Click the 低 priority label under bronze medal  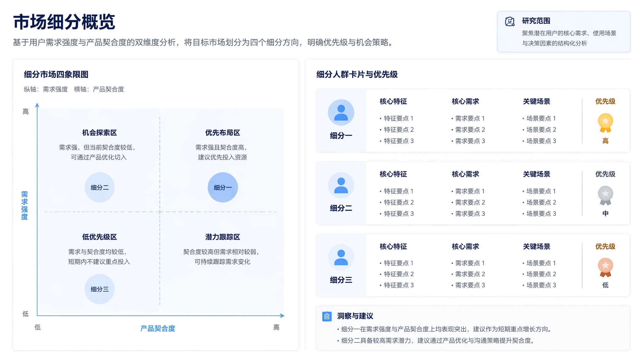tap(605, 285)
